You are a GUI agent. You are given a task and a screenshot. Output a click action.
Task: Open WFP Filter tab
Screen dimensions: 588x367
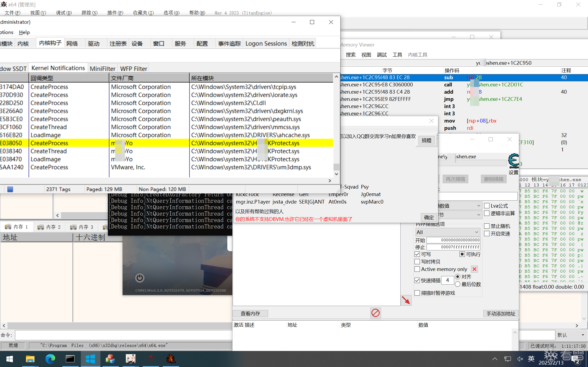pos(133,69)
